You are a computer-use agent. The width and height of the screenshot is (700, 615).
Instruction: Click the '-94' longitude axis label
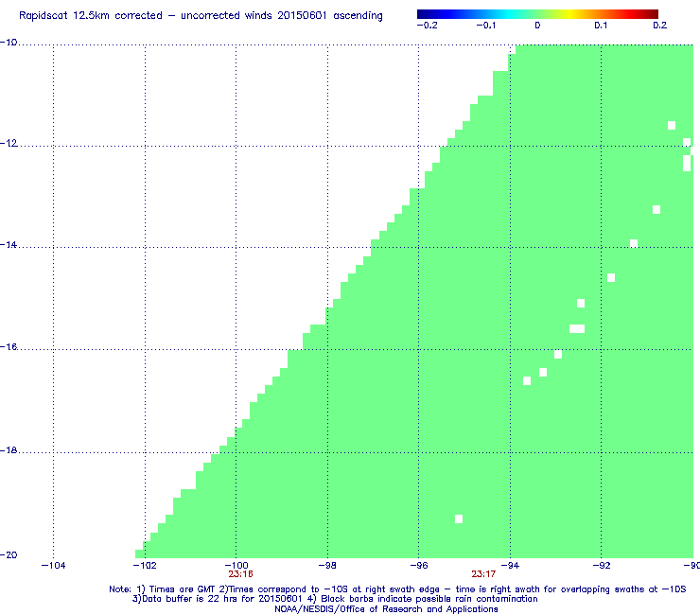(510, 566)
